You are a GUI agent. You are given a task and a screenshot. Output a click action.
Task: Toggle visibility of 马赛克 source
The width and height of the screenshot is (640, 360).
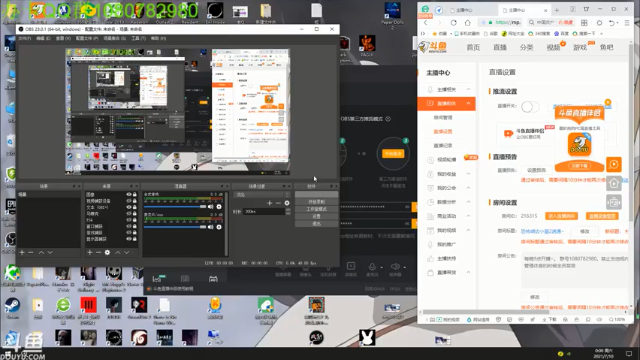point(129,213)
